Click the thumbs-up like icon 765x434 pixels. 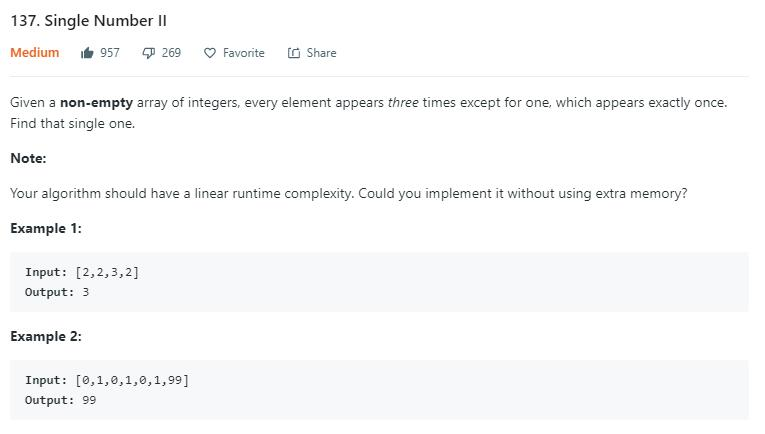click(x=87, y=53)
